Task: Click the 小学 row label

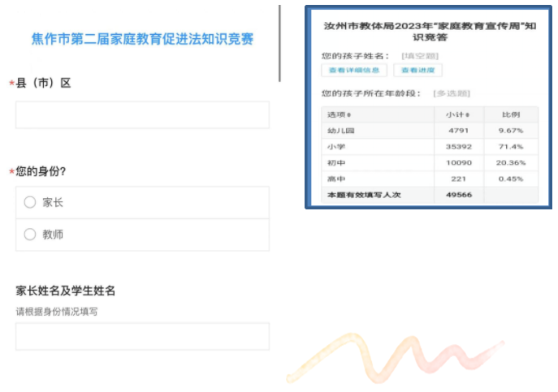Action: tap(336, 147)
